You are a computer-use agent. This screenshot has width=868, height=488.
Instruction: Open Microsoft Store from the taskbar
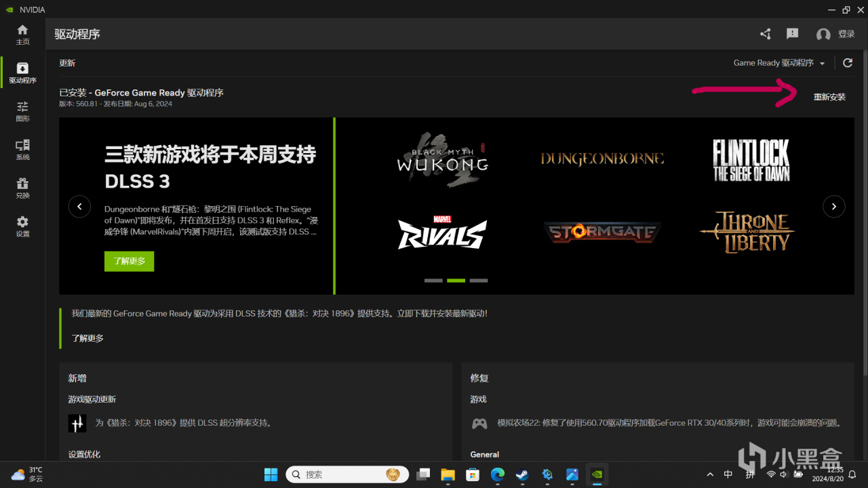coord(473,474)
